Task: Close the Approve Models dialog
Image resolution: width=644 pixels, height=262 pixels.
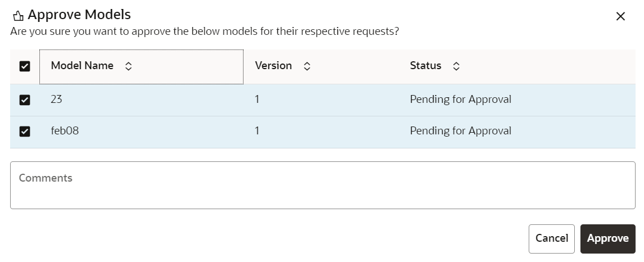Action: [x=620, y=16]
